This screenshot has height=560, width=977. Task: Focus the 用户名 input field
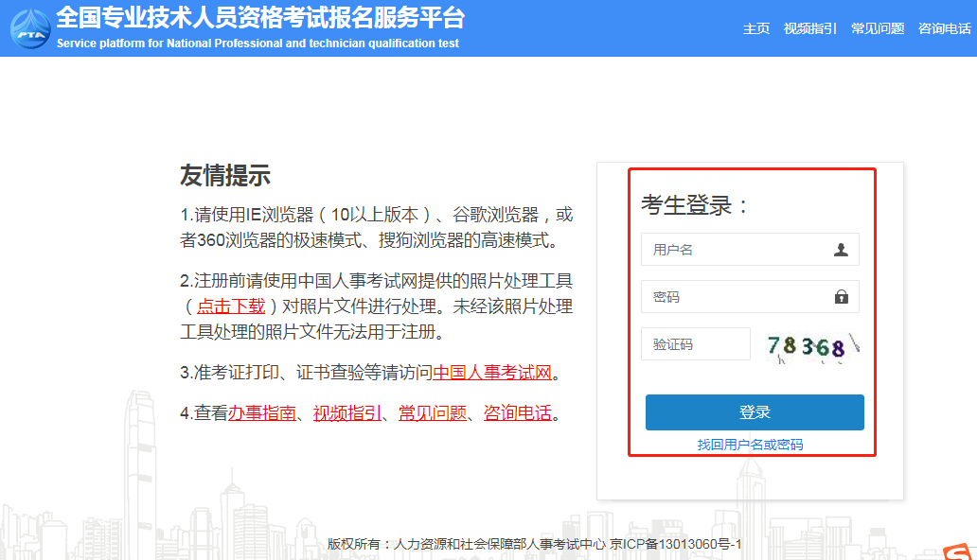coord(734,250)
